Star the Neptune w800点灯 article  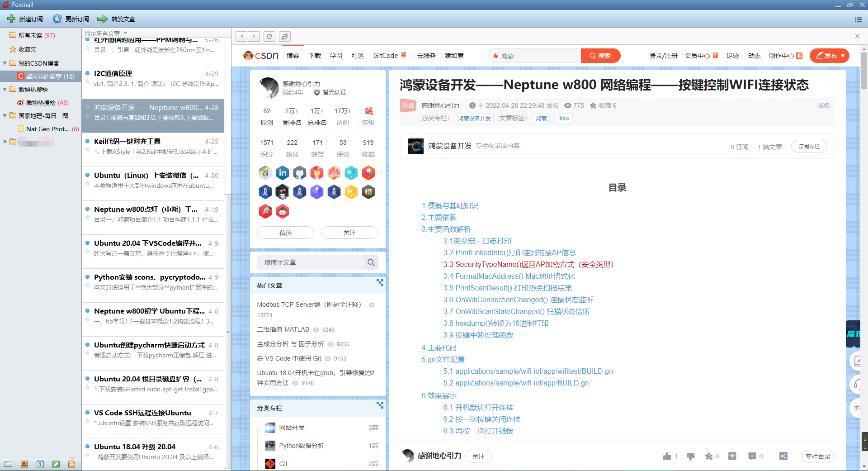88,218
